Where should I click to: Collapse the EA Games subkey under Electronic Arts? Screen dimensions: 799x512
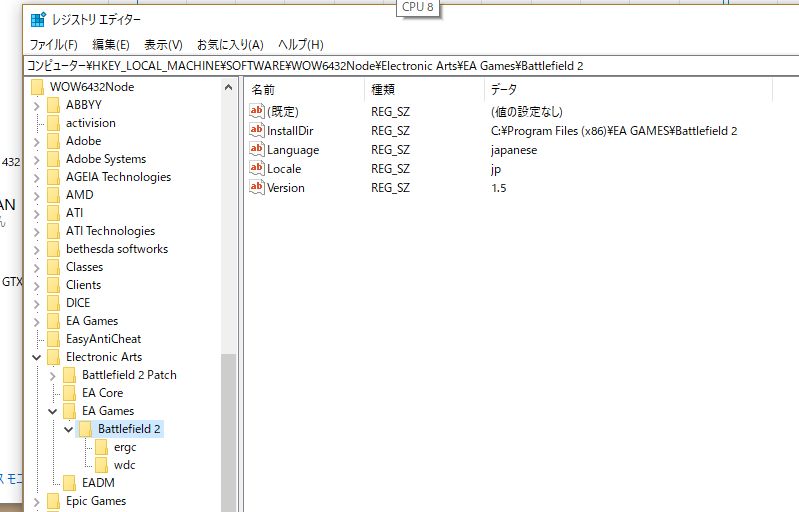click(52, 411)
